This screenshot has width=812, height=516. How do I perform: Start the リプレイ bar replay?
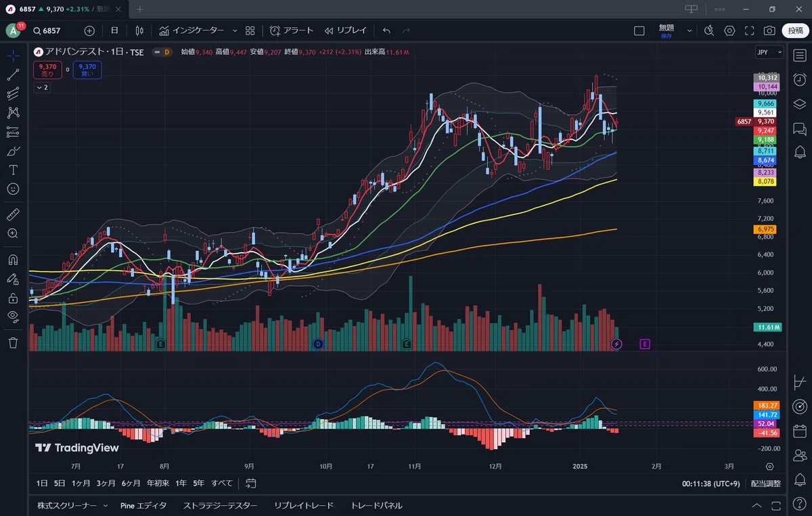[x=345, y=30]
